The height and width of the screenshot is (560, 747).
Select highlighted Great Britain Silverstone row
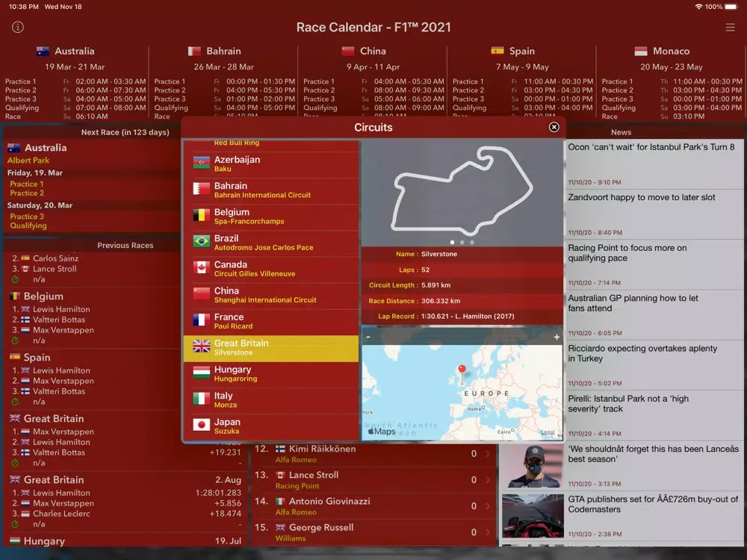[x=271, y=348]
